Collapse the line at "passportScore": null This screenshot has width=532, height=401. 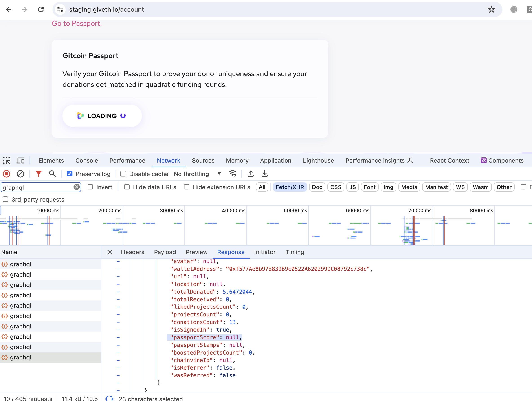(118, 337)
